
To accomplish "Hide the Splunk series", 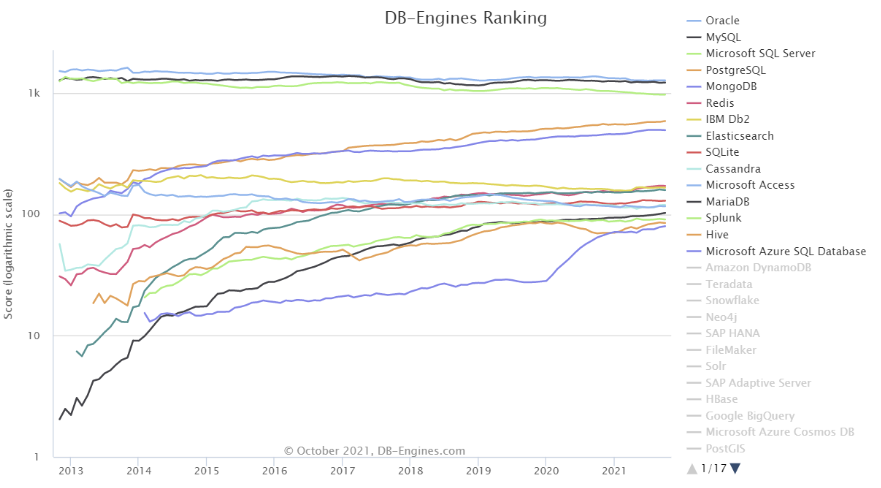I will [x=714, y=218].
